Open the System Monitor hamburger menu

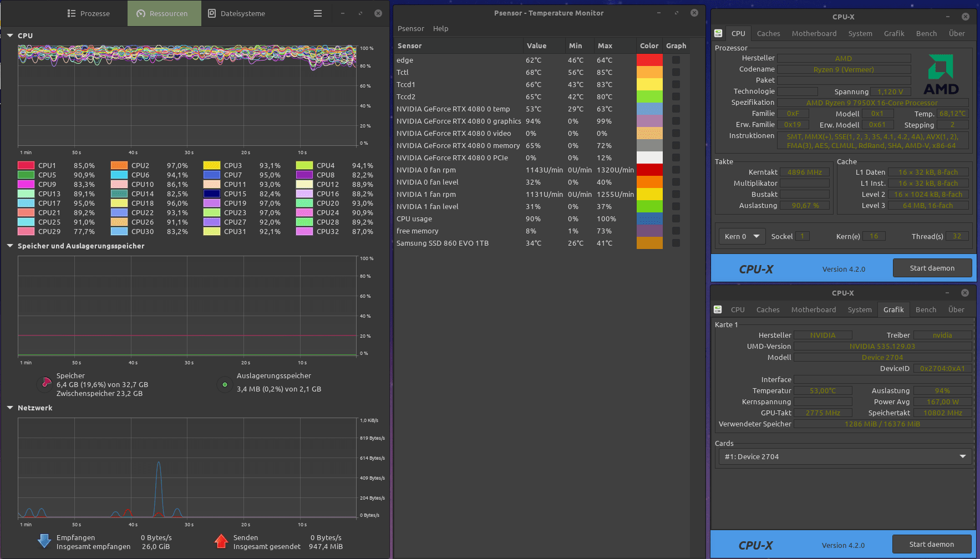point(318,13)
